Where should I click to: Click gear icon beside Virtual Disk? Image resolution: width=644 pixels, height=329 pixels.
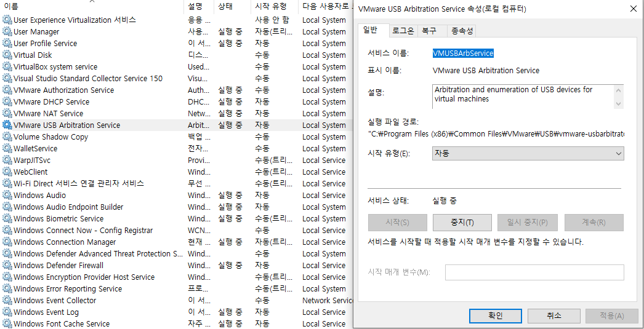coord(7,55)
